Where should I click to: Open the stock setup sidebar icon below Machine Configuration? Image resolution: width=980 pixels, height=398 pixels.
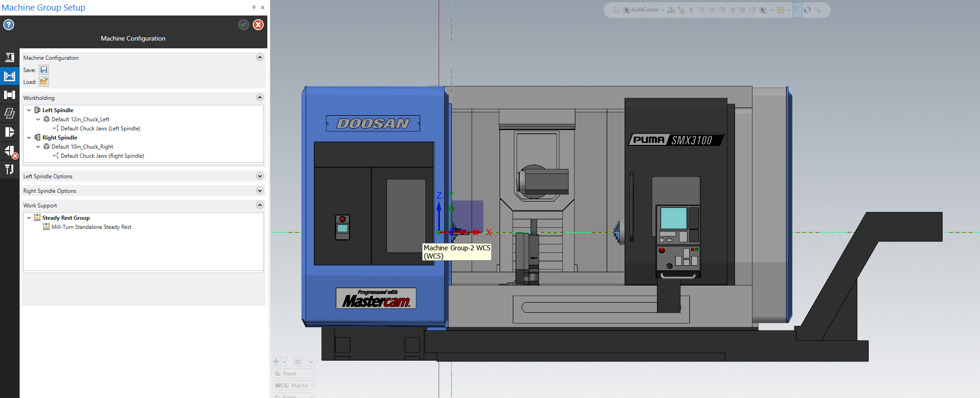pos(10,95)
